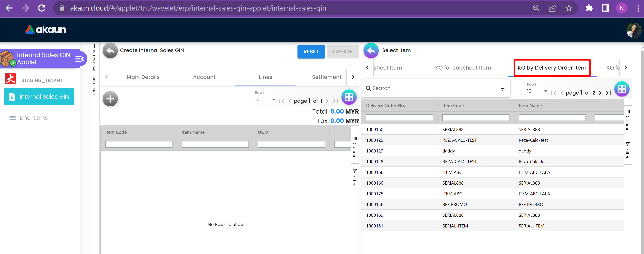Switch to the Settlement tab
644x254 pixels.
click(x=326, y=77)
